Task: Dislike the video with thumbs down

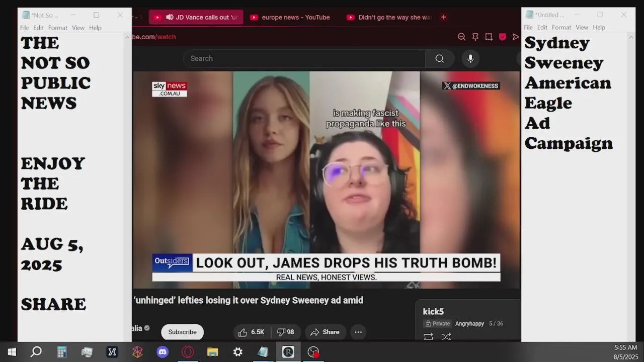Action: [286, 332]
